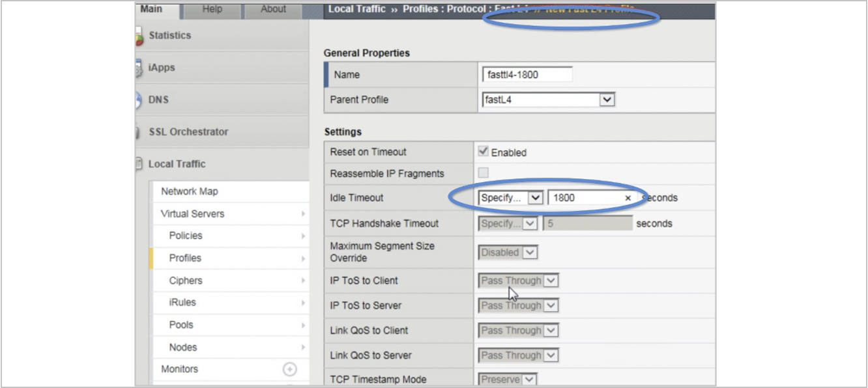Expand Ciphers submenu arrow

coord(303,281)
